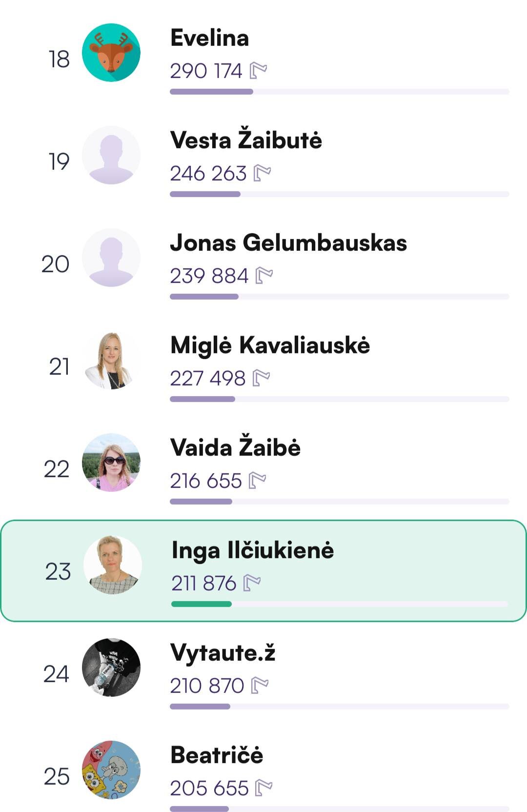Click Vytaute.ž's black-and-white avatar
The width and height of the screenshot is (527, 812).
111,668
